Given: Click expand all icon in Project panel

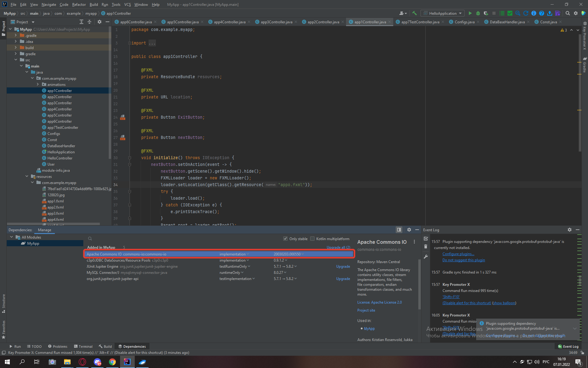Looking at the screenshot, I should [81, 22].
